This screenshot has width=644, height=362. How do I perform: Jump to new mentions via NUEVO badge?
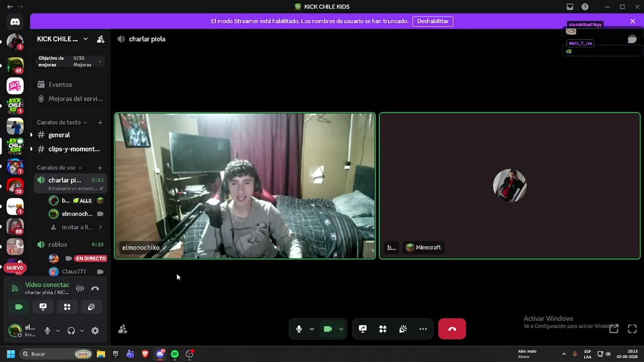[x=15, y=268]
